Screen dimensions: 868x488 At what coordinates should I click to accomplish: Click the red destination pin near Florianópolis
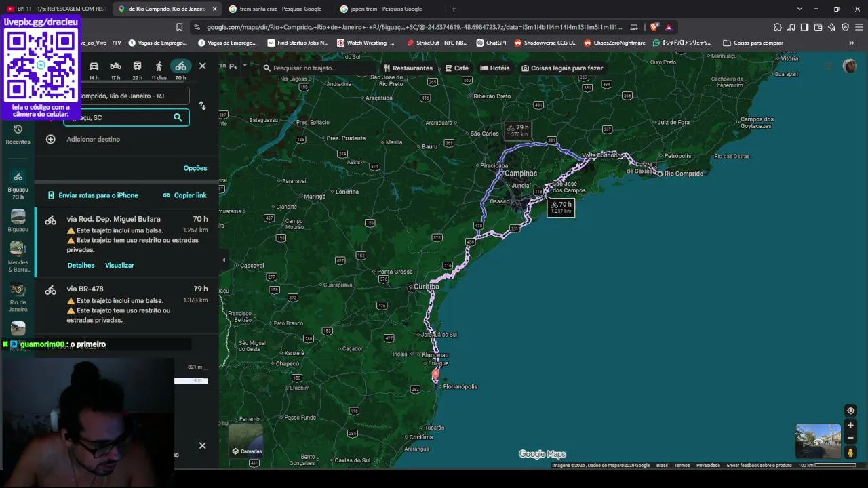click(x=435, y=375)
